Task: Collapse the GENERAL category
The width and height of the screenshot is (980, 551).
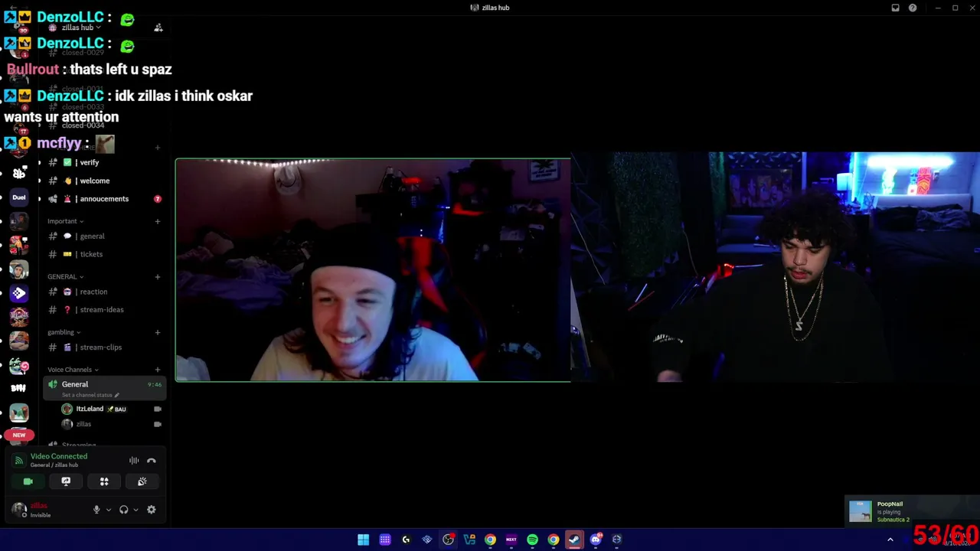Action: pyautogui.click(x=65, y=276)
